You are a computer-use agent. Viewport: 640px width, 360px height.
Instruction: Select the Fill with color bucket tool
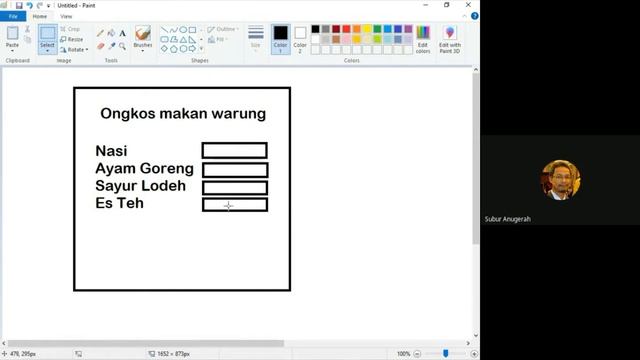[x=111, y=33]
